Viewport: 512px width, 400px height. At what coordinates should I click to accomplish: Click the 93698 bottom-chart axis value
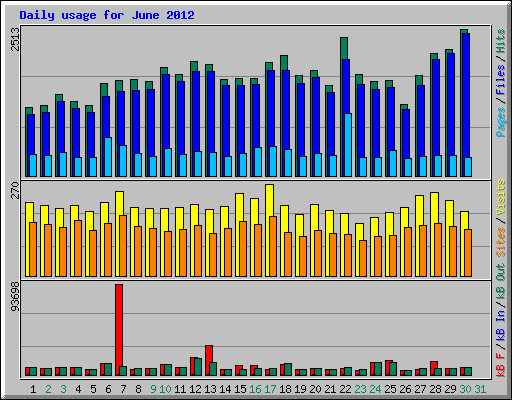pyautogui.click(x=15, y=297)
